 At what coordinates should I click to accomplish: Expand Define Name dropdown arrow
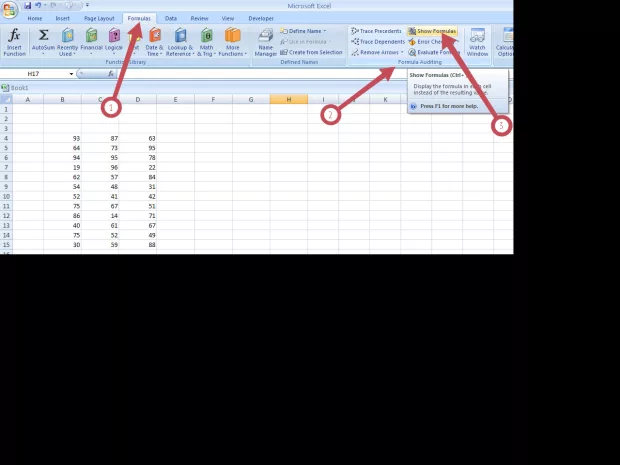click(x=325, y=31)
